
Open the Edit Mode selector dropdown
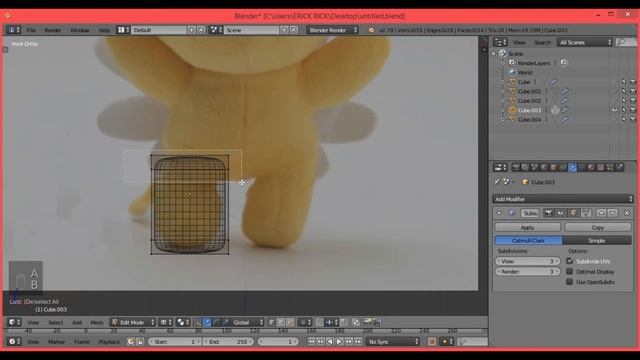pyautogui.click(x=133, y=322)
